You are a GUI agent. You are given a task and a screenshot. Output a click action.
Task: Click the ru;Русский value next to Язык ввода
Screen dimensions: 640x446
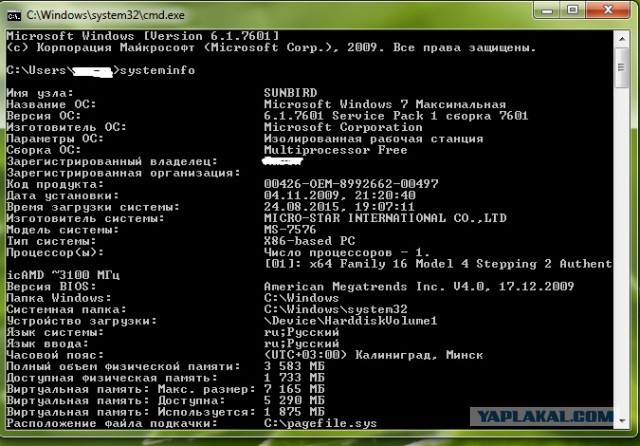point(301,344)
